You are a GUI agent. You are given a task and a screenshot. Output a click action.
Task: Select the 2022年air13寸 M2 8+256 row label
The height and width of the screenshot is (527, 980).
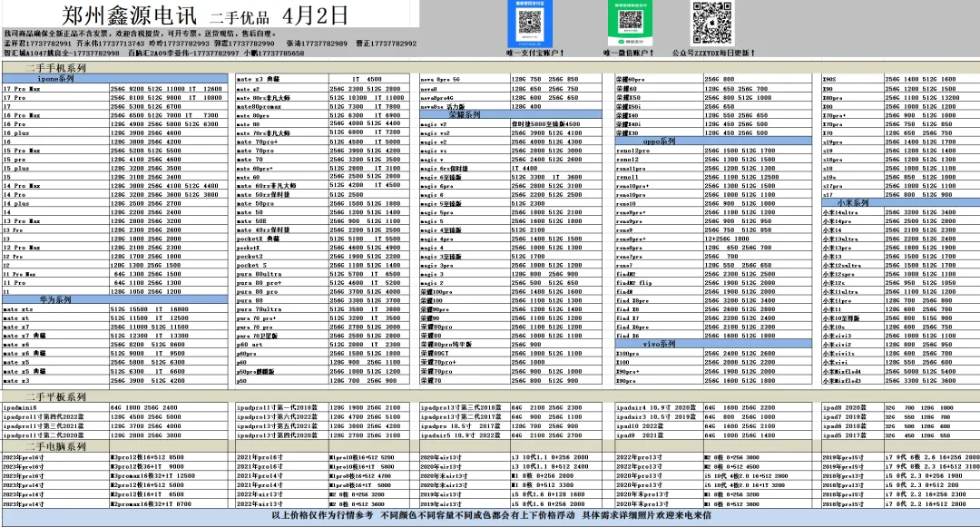point(282,494)
